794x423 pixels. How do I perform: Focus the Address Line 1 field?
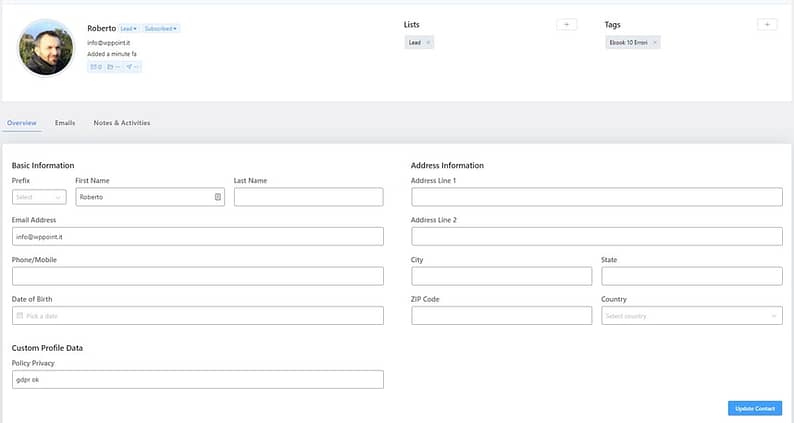pyautogui.click(x=597, y=197)
